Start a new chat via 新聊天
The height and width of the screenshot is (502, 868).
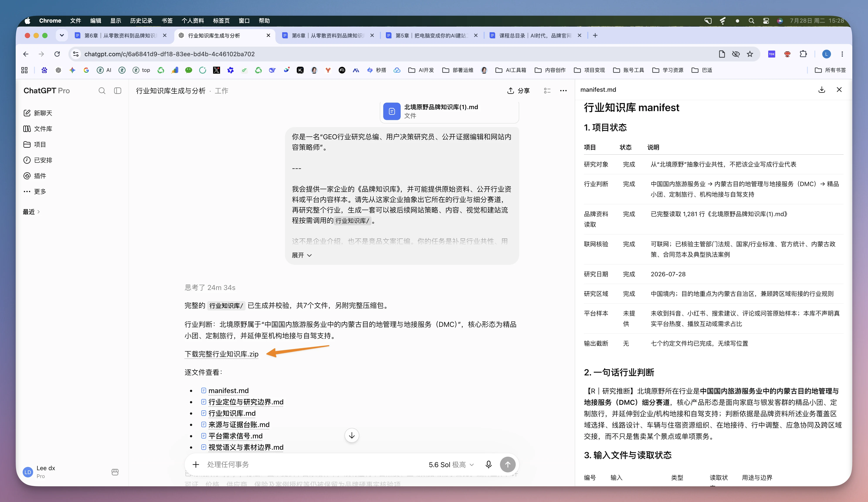[x=38, y=113]
